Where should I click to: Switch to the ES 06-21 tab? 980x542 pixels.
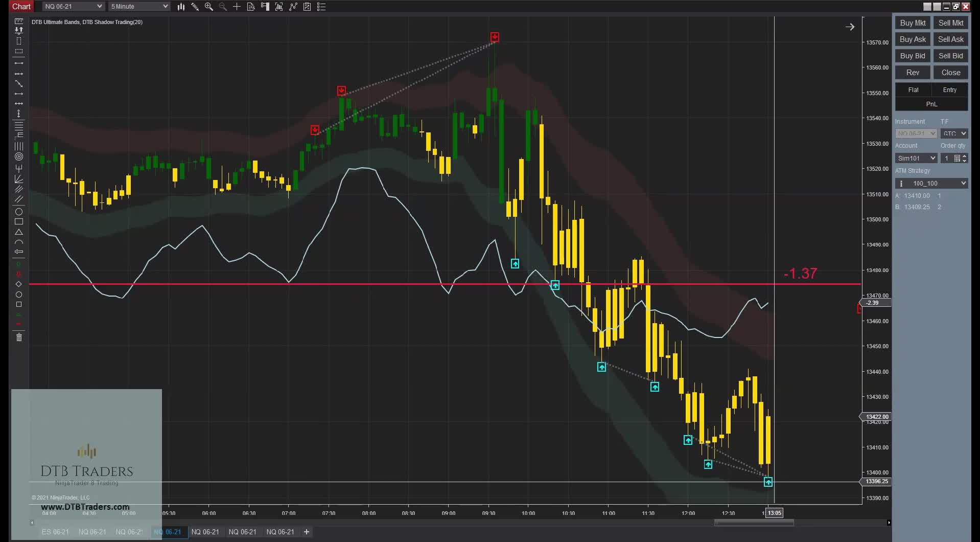click(55, 532)
